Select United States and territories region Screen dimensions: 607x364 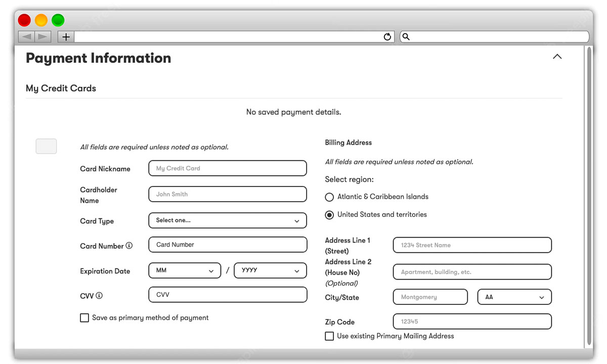(329, 215)
